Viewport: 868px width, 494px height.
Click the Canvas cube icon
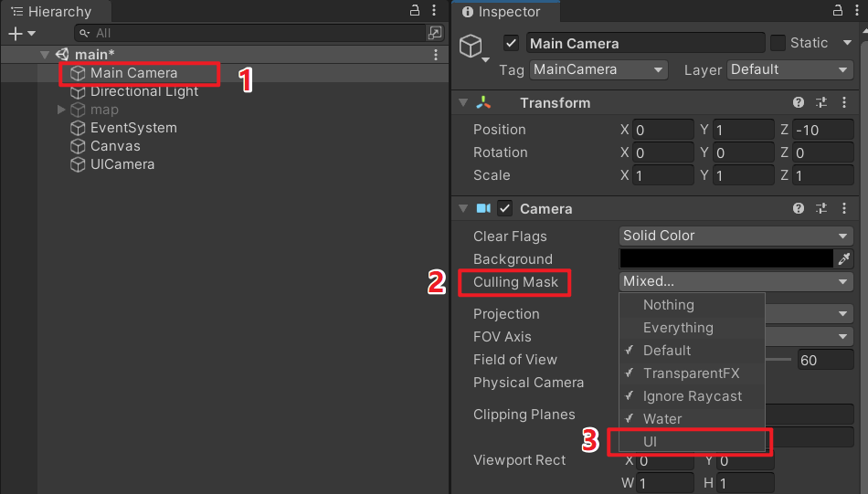click(78, 146)
